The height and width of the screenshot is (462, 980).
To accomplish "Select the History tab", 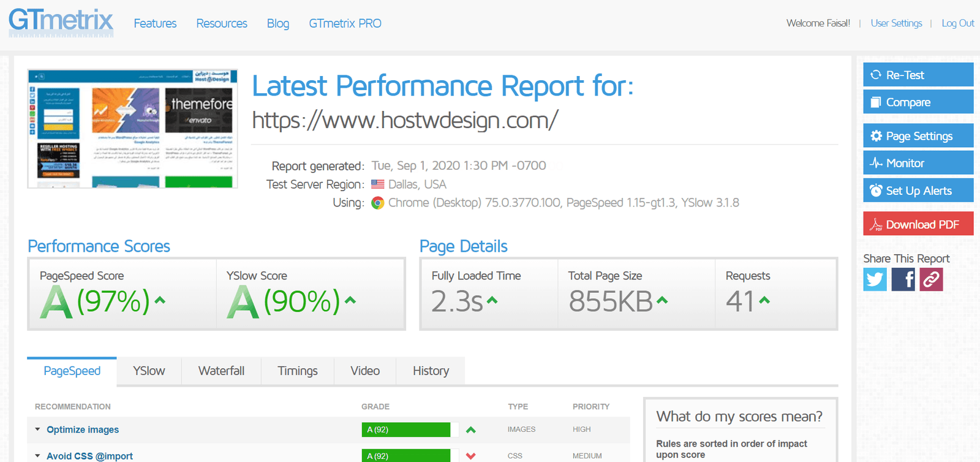I will click(x=431, y=371).
